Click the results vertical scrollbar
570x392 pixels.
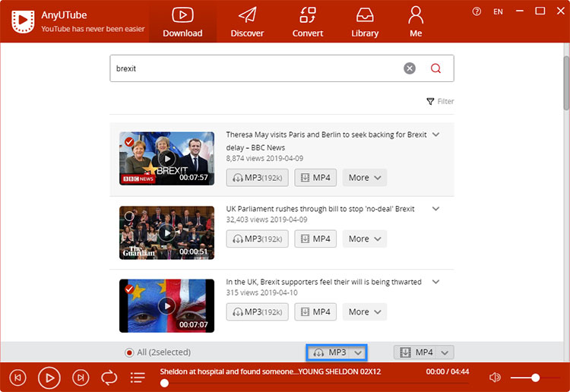[566, 83]
